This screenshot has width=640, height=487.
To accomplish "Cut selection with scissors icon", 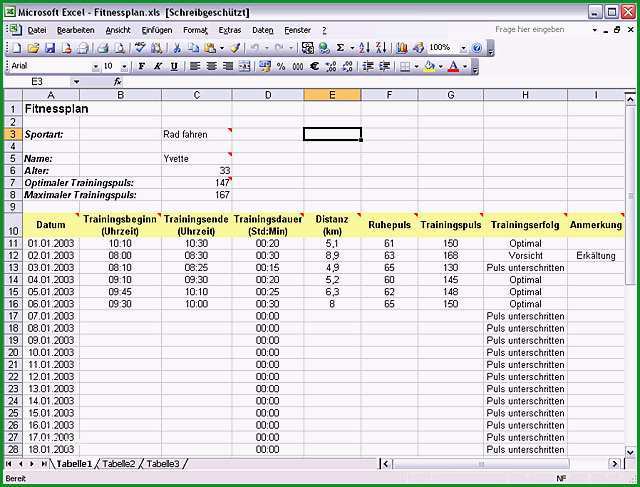I will (177, 48).
